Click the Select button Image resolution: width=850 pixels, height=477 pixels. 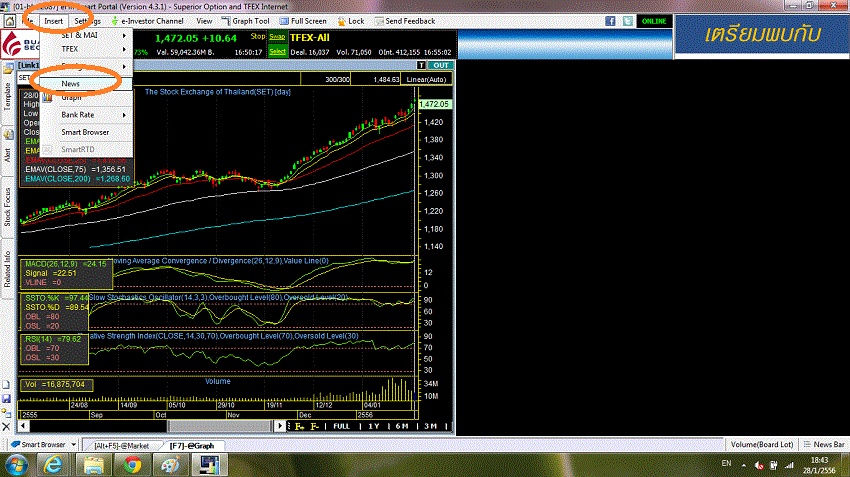coord(277,51)
